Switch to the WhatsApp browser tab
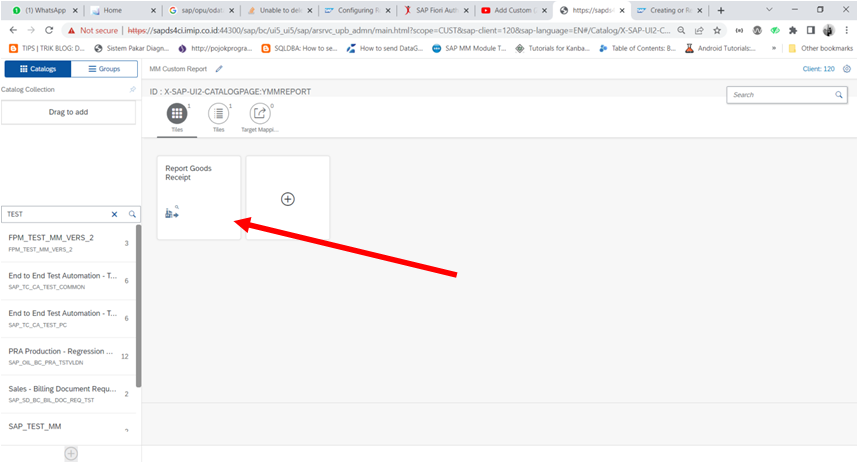The height and width of the screenshot is (462, 857). click(45, 10)
